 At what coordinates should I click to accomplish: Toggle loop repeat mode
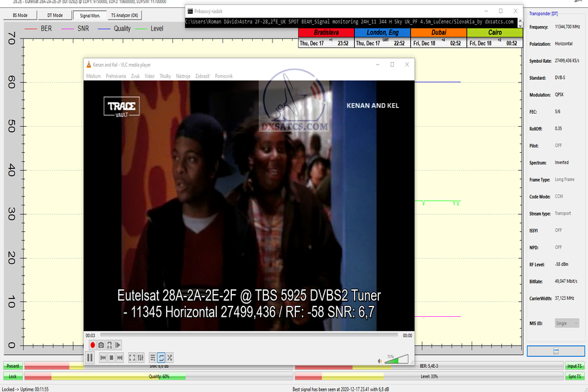161,357
